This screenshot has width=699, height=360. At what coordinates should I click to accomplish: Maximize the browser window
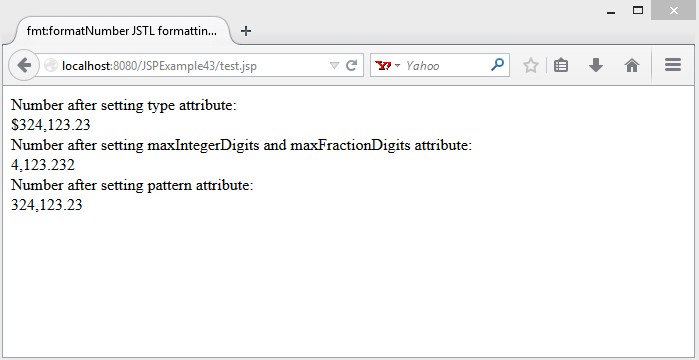(638, 10)
